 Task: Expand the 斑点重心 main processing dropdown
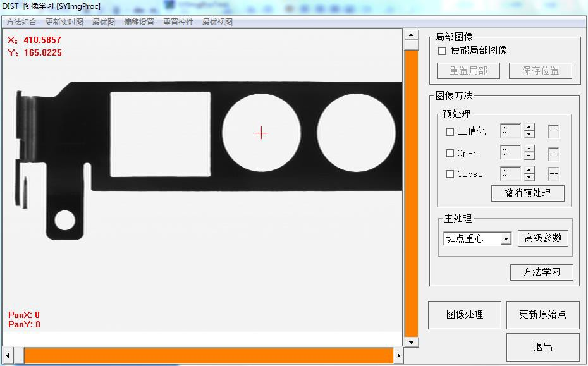pyautogui.click(x=505, y=238)
